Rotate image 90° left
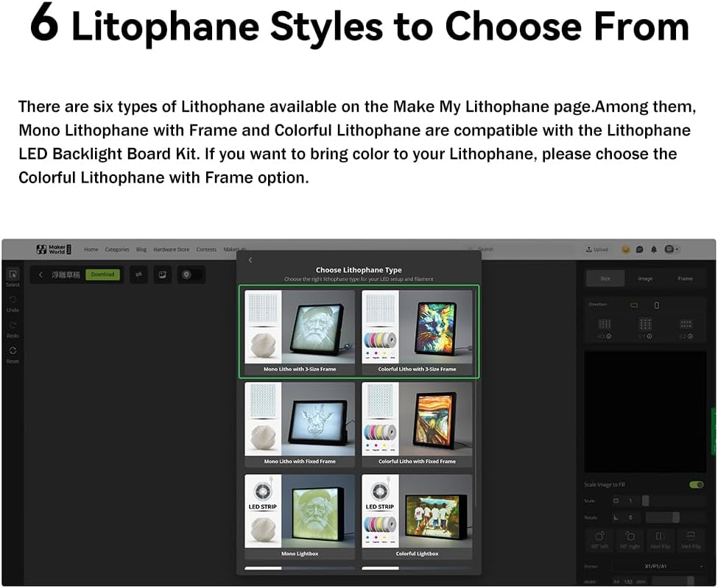Image resolution: width=718 pixels, height=588 pixels. pyautogui.click(x=599, y=539)
